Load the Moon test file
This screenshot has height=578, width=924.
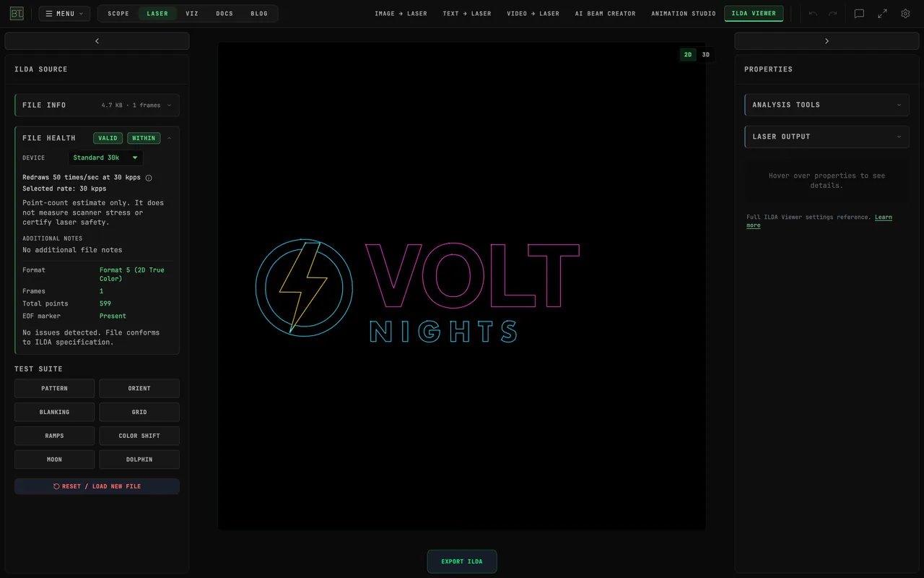tap(54, 460)
